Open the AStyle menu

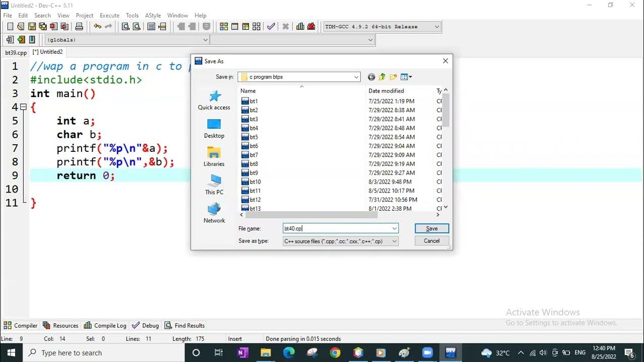153,16
